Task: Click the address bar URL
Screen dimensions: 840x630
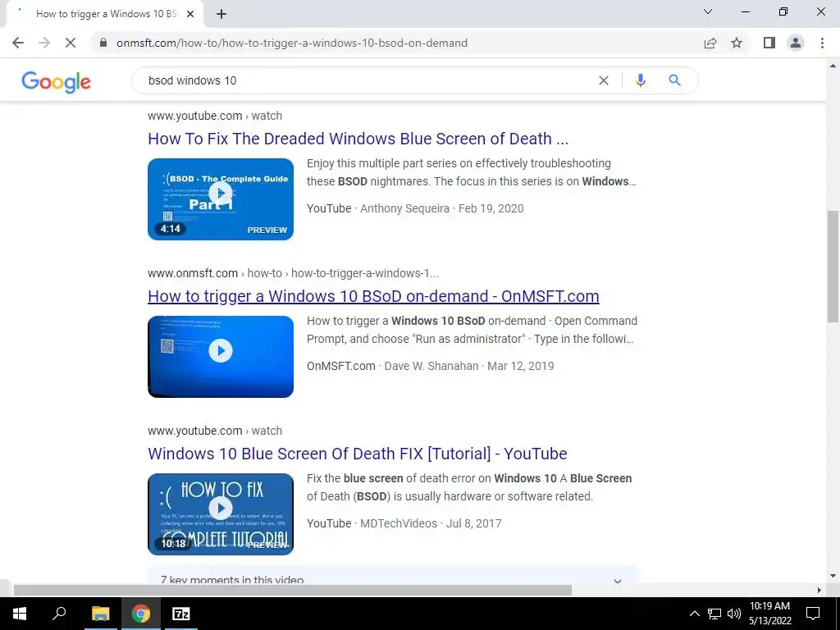Action: (x=292, y=43)
